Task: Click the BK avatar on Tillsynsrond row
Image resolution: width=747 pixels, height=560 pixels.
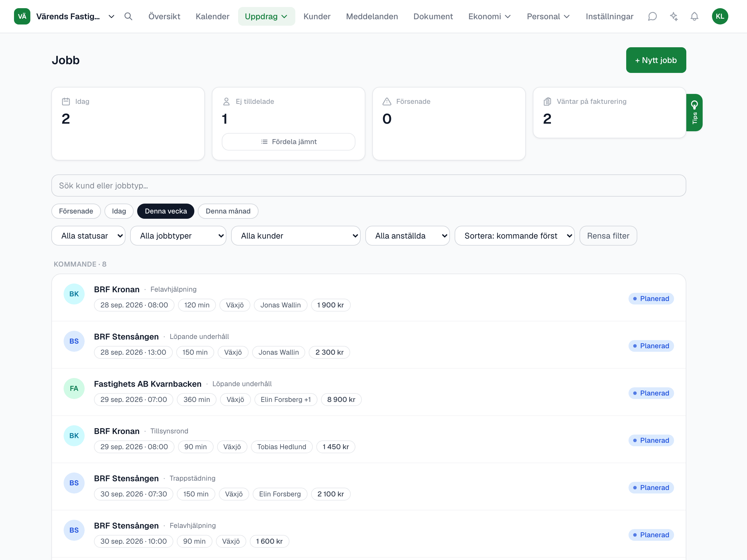Action: pos(74,436)
